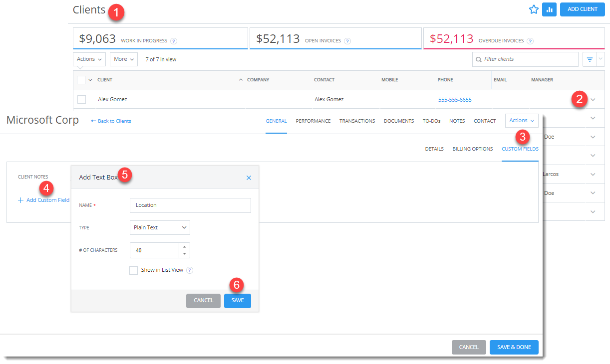This screenshot has height=364, width=610.
Task: Click Open Invoices help icon
Action: pyautogui.click(x=347, y=41)
